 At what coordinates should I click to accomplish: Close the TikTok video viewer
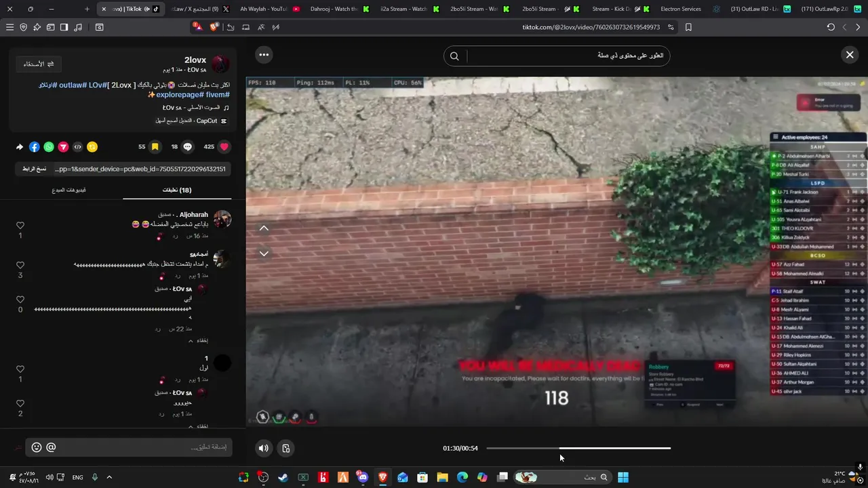tap(850, 55)
